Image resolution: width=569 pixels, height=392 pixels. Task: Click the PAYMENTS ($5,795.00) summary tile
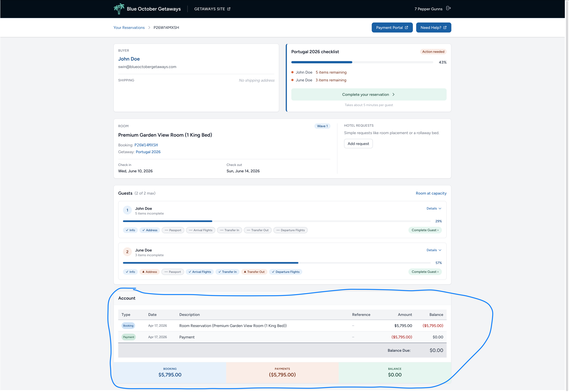click(x=282, y=373)
